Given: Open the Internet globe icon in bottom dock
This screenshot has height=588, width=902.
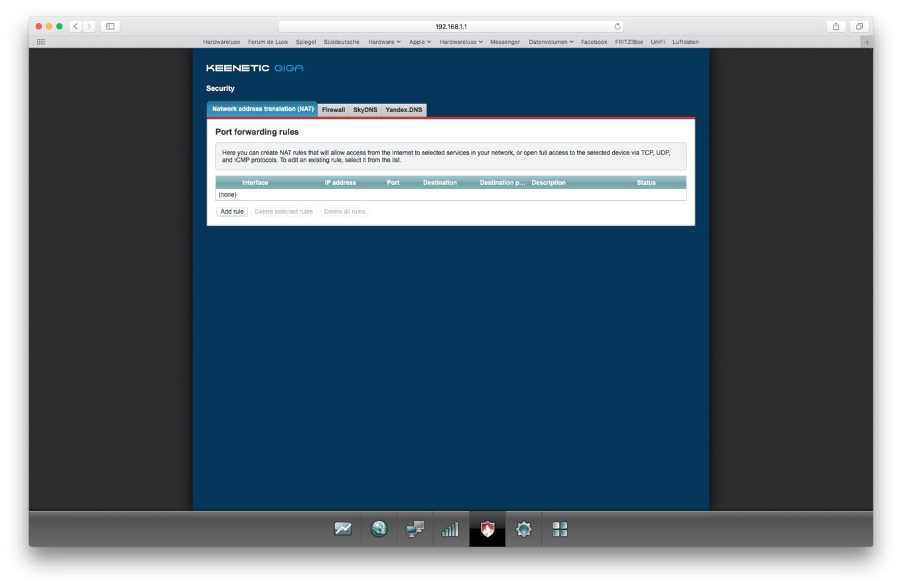Looking at the screenshot, I should coord(379,529).
